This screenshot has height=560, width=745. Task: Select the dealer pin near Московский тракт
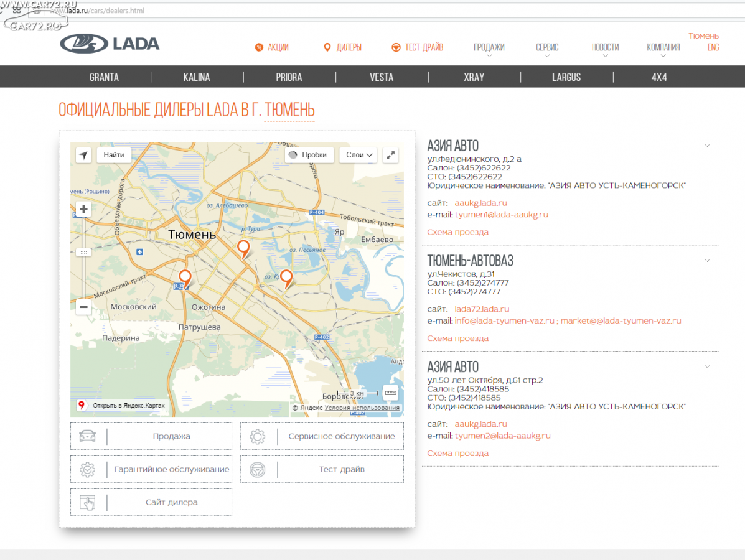pyautogui.click(x=185, y=279)
